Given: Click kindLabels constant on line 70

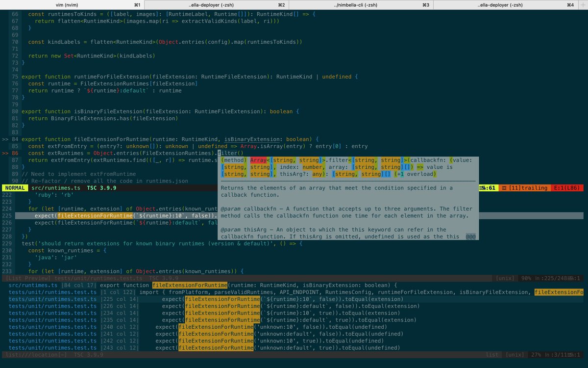Looking at the screenshot, I should [64, 42].
